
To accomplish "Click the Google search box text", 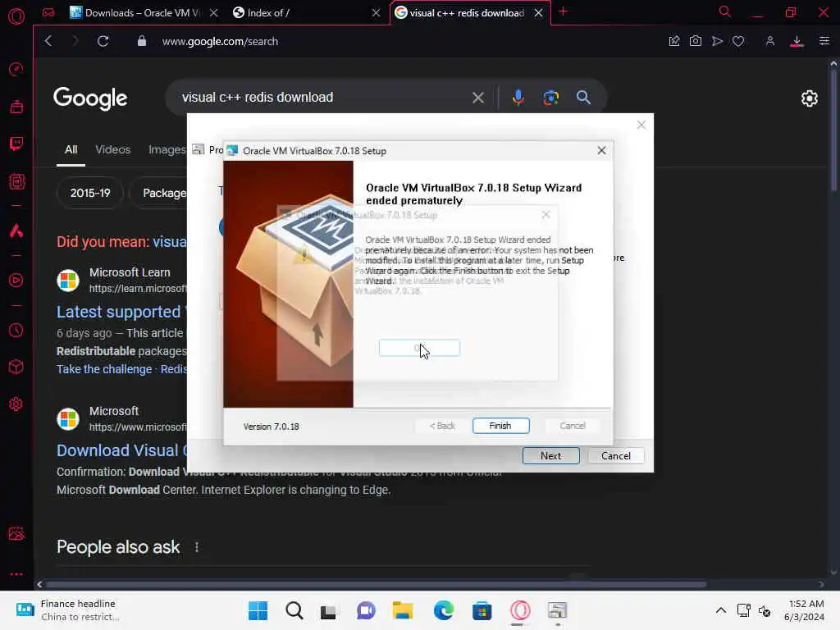I will 257,97.
